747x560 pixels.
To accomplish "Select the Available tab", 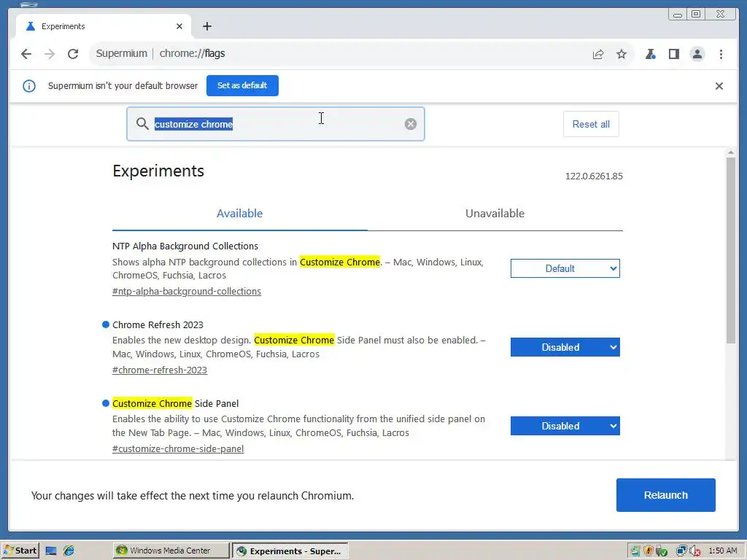I will (x=239, y=214).
